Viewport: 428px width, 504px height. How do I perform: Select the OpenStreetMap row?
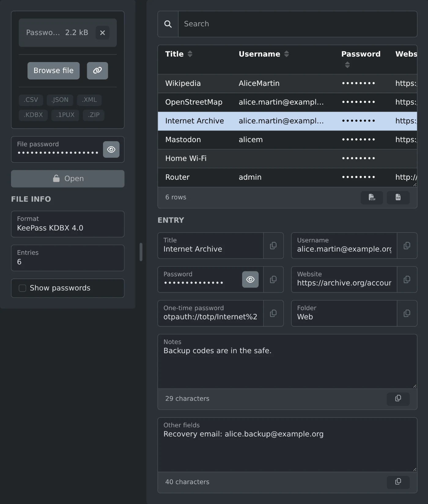coord(287,102)
